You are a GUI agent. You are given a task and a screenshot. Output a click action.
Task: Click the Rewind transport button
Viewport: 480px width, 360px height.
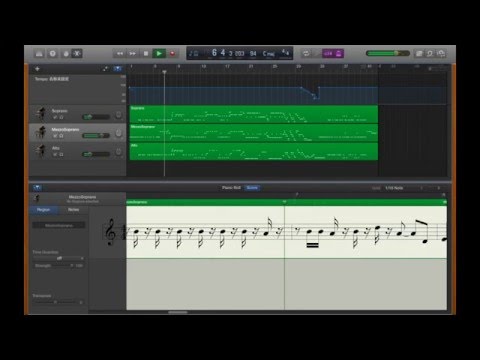[120, 53]
